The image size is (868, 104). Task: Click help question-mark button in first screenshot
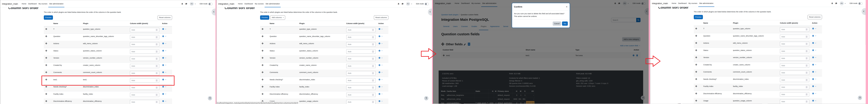pos(210,98)
